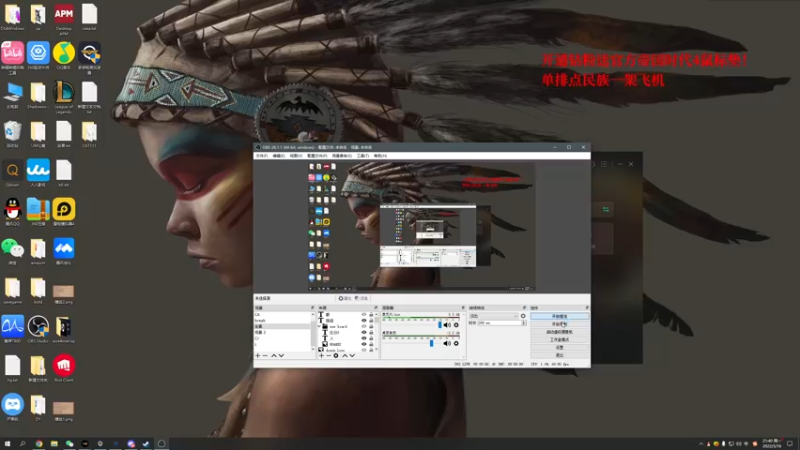The width and height of the screenshot is (800, 450).
Task: Open the transition type dropdown
Action: coord(494,316)
